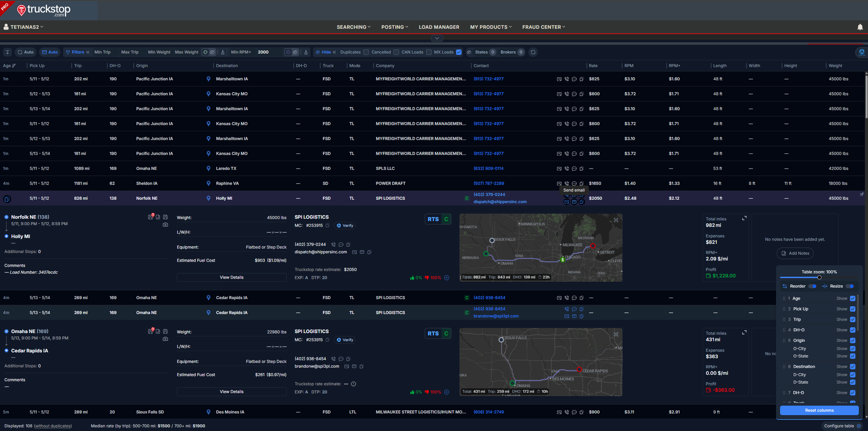Uncheck the MX Loads checkbox

click(x=459, y=52)
